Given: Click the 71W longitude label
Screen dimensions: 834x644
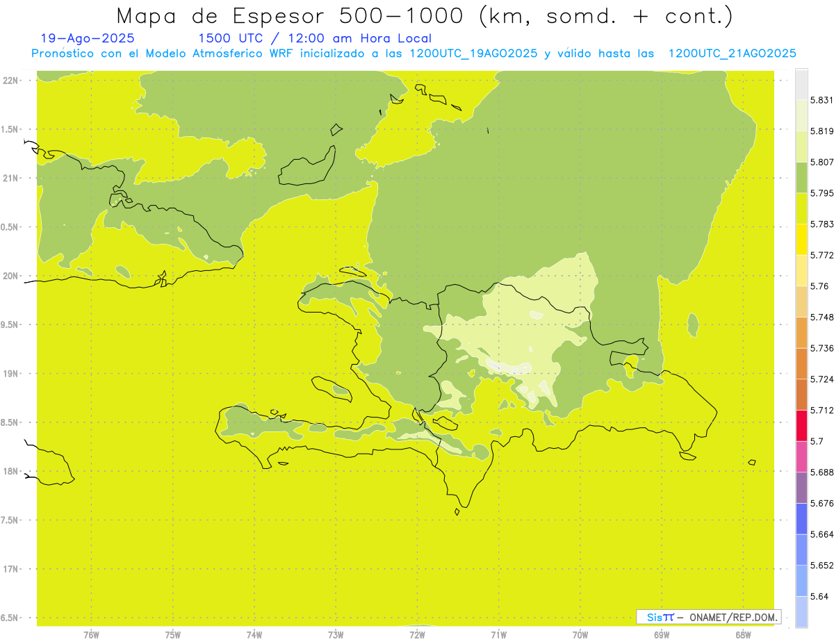Looking at the screenshot, I should coord(498,634).
